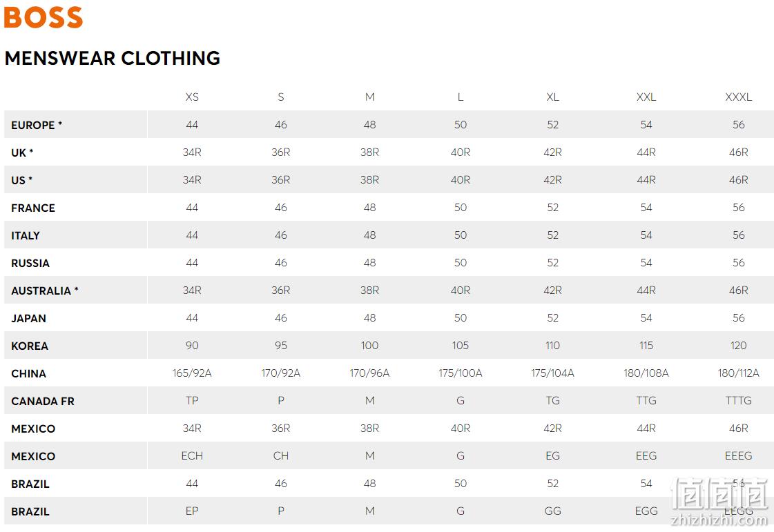Click the China 180/108A cell
The height and width of the screenshot is (532, 774).
coord(646,373)
